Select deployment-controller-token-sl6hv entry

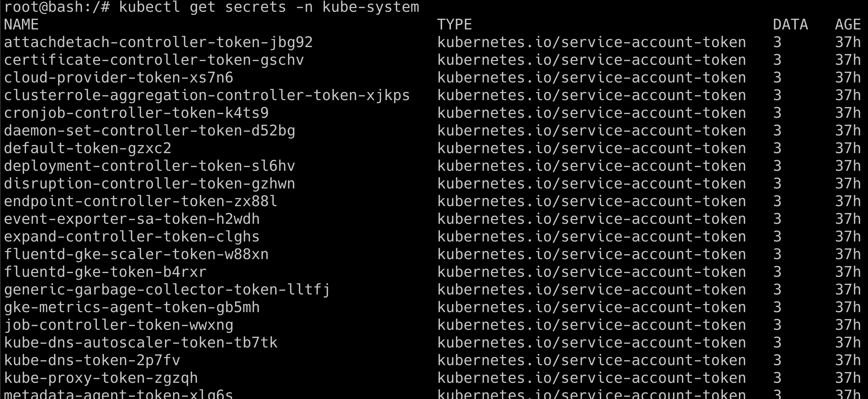tap(150, 166)
